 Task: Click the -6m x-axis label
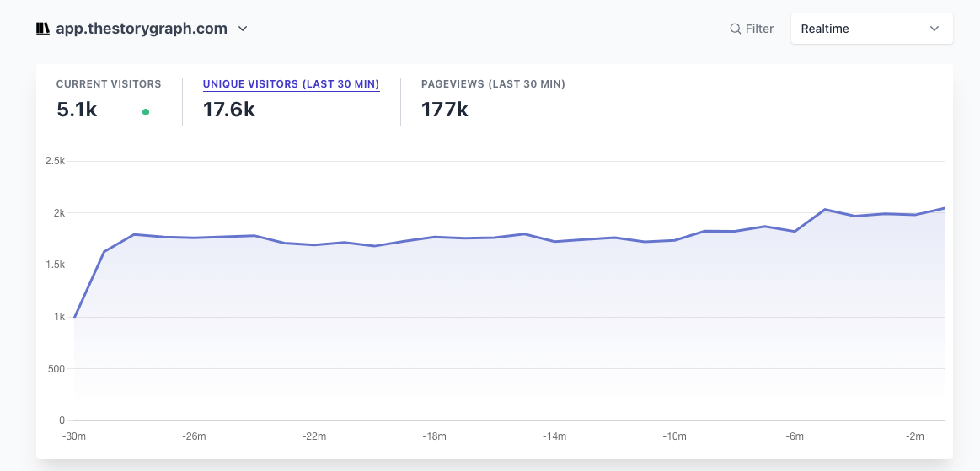[x=795, y=436]
